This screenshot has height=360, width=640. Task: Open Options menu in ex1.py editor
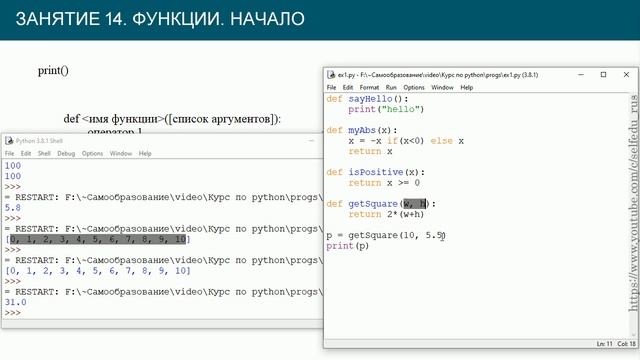[414, 87]
